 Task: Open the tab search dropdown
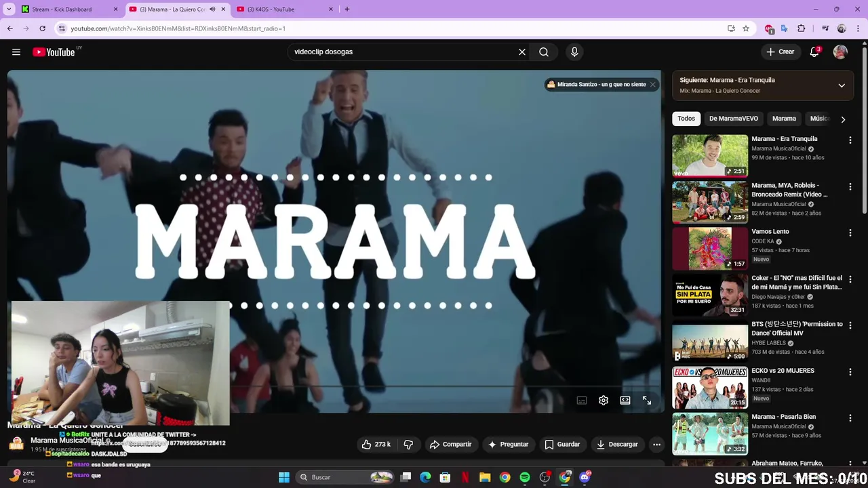click(x=9, y=9)
